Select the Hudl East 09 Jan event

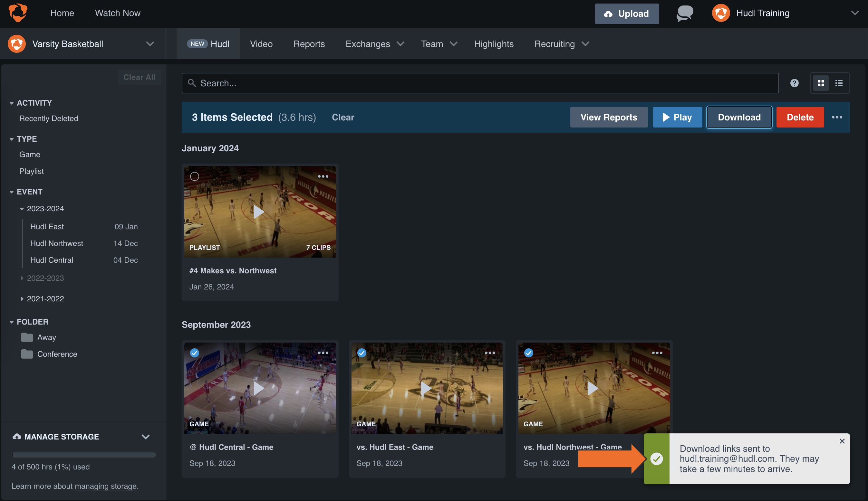click(x=84, y=226)
